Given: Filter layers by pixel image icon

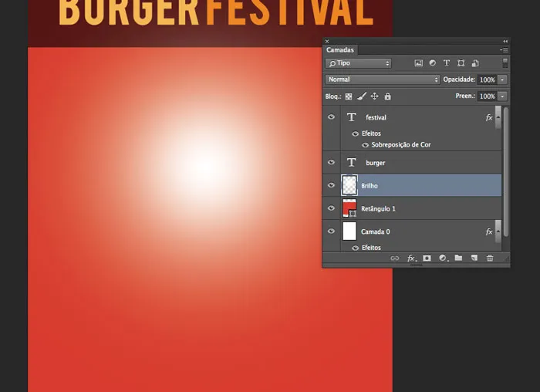Looking at the screenshot, I should (418, 63).
